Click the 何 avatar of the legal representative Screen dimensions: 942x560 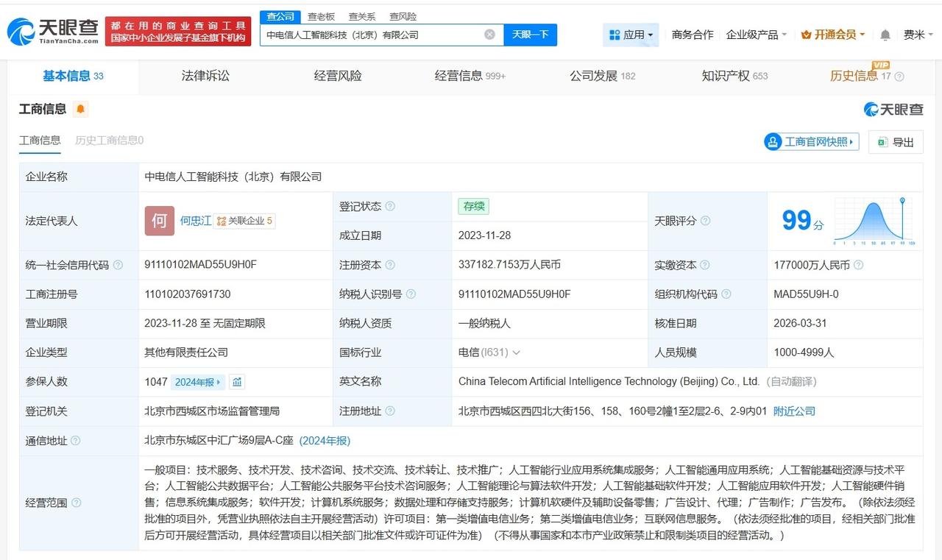[160, 221]
